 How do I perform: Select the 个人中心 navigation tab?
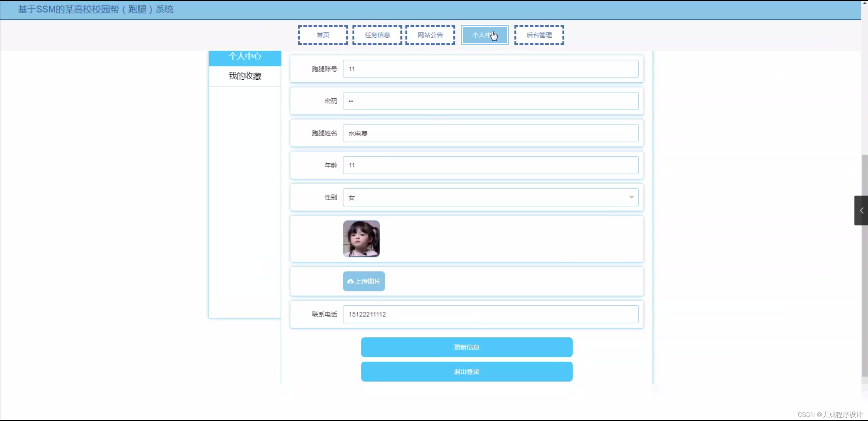click(485, 35)
